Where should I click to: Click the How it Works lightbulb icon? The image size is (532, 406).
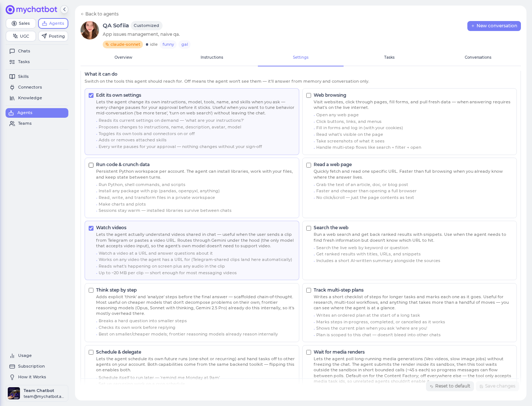12,377
